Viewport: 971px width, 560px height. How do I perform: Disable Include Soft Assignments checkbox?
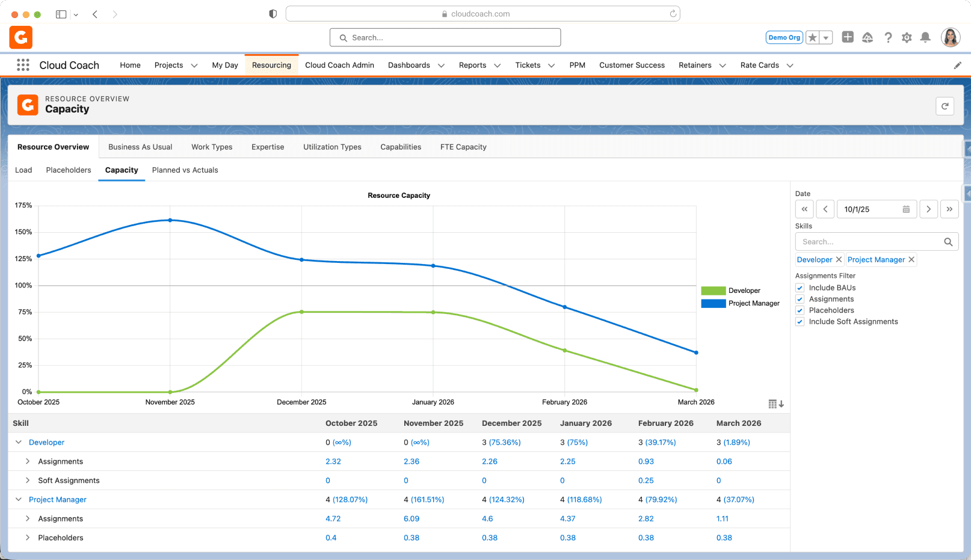pyautogui.click(x=800, y=322)
